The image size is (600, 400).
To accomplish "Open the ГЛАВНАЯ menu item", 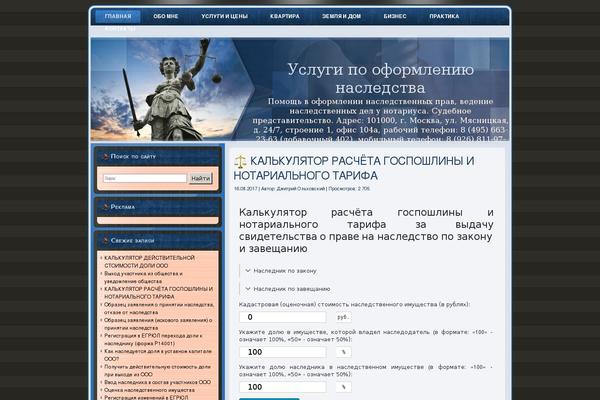I will tap(118, 16).
